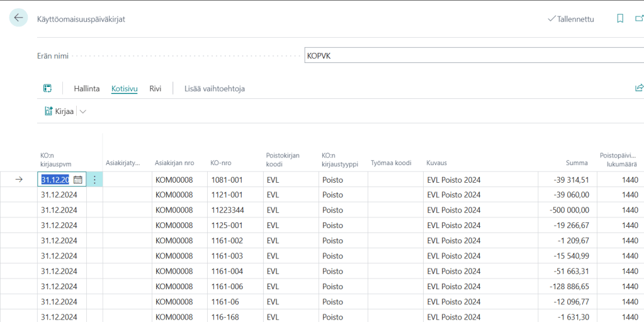Open the Hallinta menu tab
Viewport: 644px width, 322px height.
86,88
